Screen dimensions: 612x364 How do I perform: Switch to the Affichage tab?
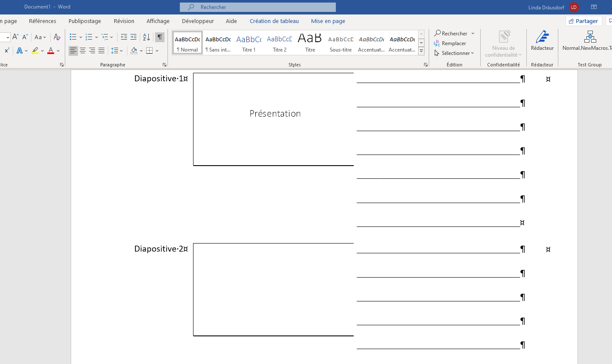[x=158, y=21]
